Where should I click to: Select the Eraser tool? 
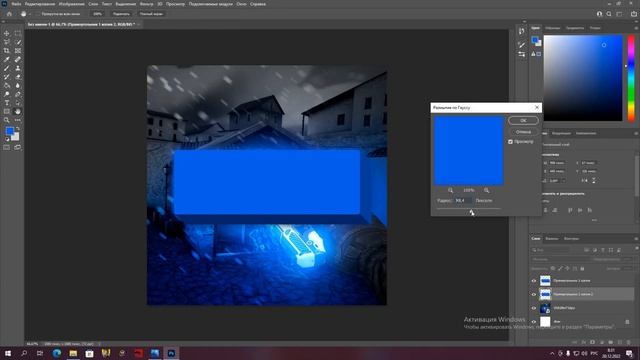(x=18, y=77)
